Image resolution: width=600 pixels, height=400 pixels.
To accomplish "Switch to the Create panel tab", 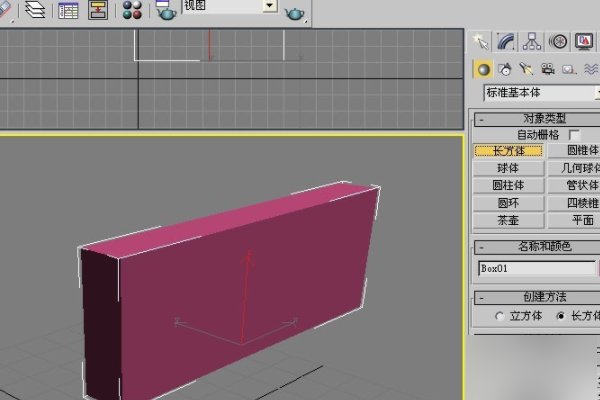I will pyautogui.click(x=481, y=41).
